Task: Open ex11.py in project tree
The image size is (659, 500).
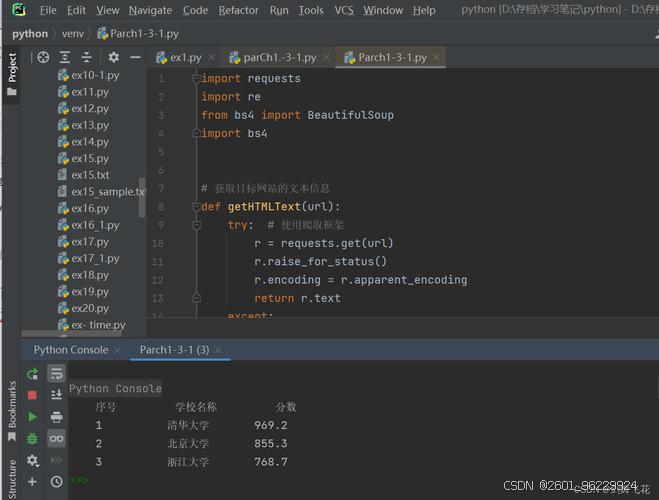Action: [83, 92]
